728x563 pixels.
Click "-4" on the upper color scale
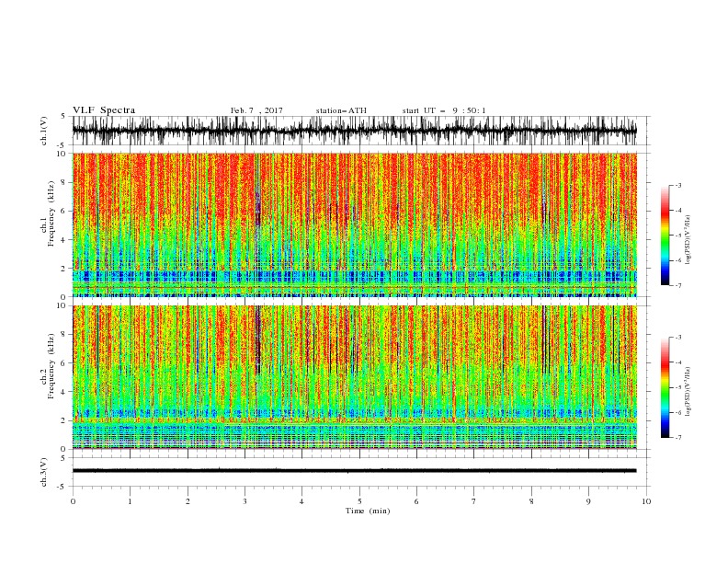click(x=677, y=211)
